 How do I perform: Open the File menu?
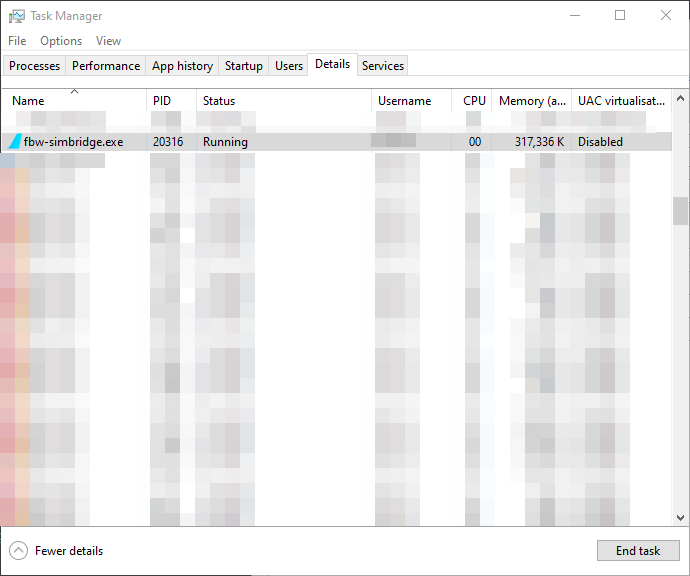click(17, 41)
